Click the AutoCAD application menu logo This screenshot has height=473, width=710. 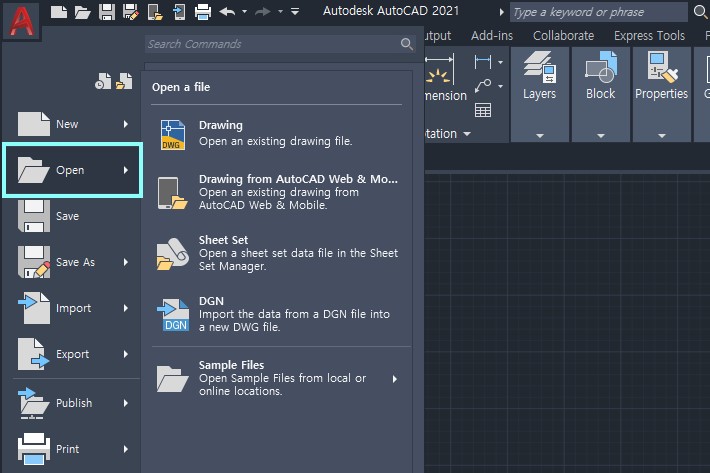[x=21, y=20]
